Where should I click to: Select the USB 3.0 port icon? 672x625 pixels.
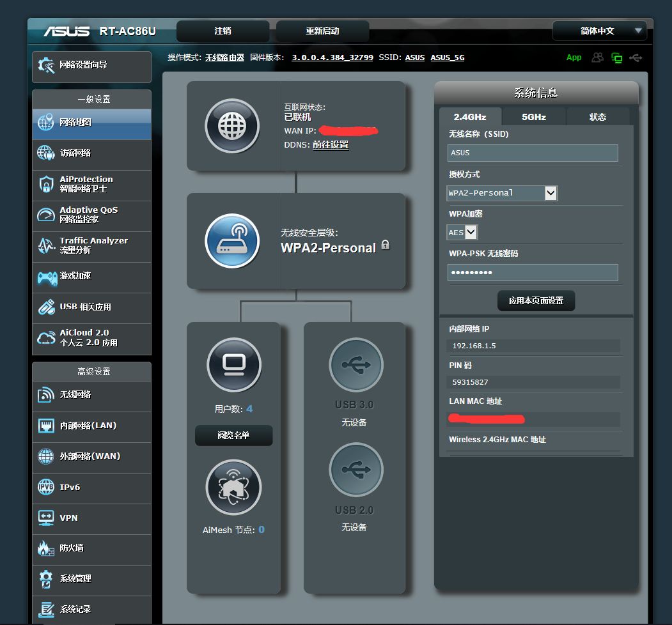point(356,365)
